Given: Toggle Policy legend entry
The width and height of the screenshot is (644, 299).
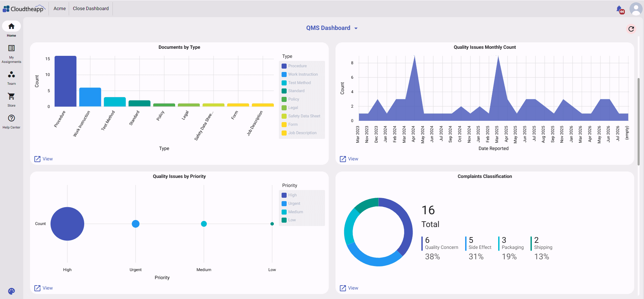Looking at the screenshot, I should (x=290, y=99).
